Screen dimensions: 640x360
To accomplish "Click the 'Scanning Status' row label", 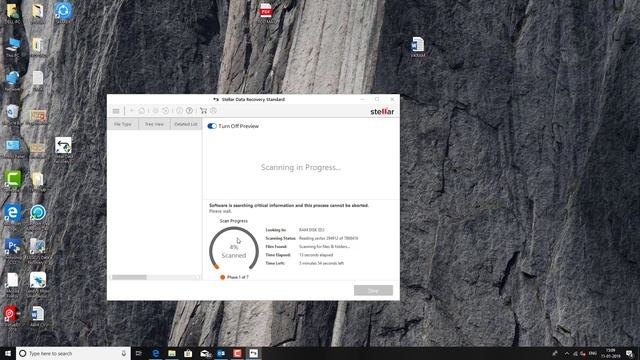I will coord(280,238).
